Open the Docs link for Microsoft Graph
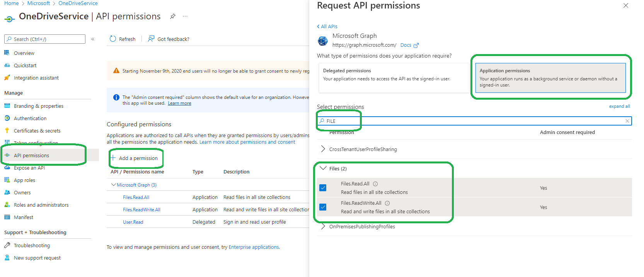Viewport: 644px width, 277px height. click(406, 45)
